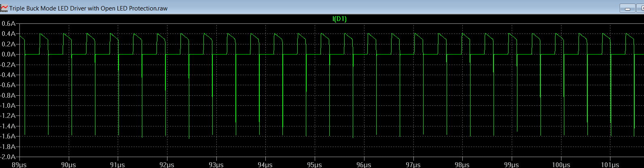Click the 93µs time axis label
Screen dimensions: 644x168
tap(216, 165)
